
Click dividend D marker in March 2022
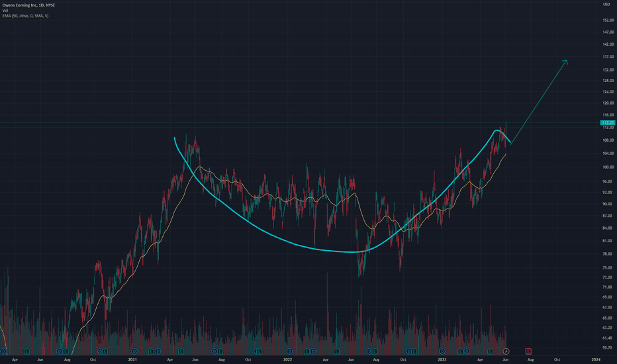click(313, 351)
